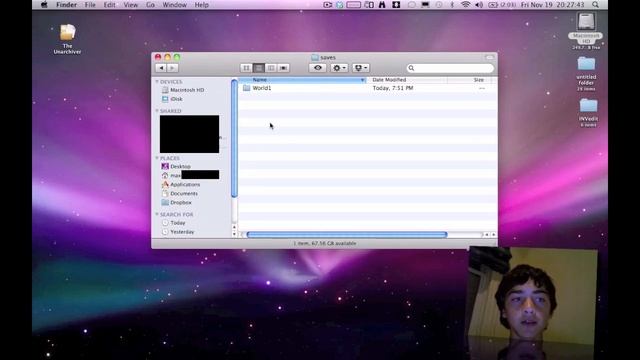Click the Bluetooth menu bar icon

pyautogui.click(x=452, y=5)
